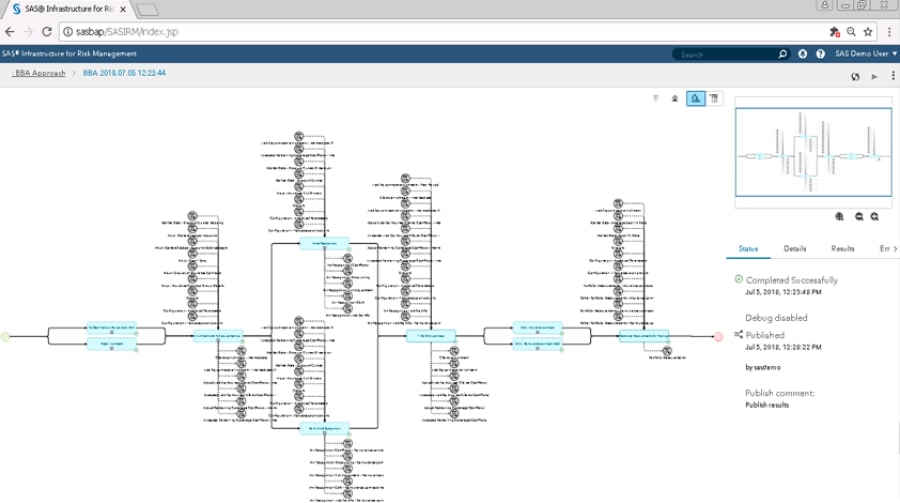This screenshot has height=503, width=900.
Task: Toggle the highlighted blue diagram view button
Action: pyautogui.click(x=695, y=99)
